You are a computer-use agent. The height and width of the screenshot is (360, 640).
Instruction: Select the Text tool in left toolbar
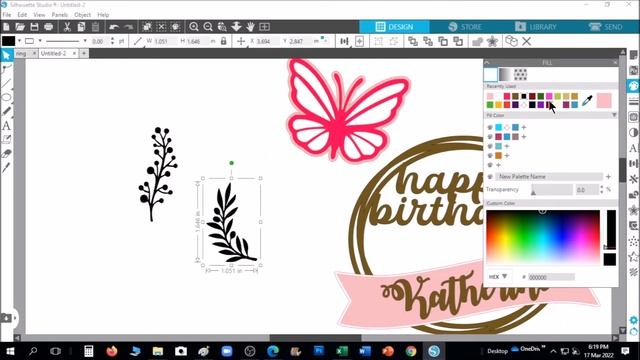coord(6,126)
